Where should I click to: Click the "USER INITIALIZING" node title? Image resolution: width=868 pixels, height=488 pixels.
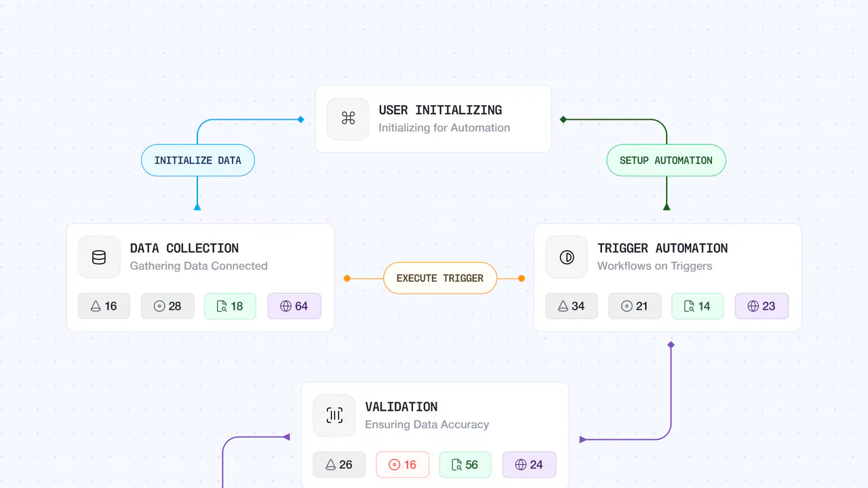pyautogui.click(x=440, y=110)
